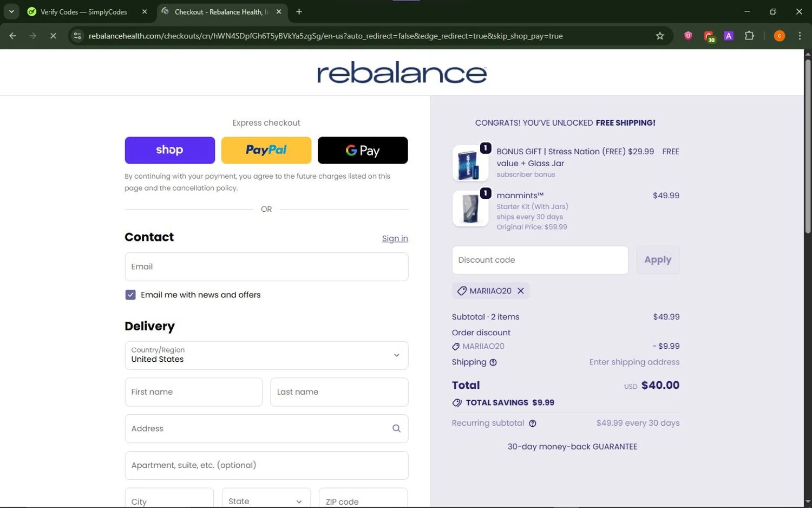This screenshot has width=812, height=508.
Task: Pay with Shop Pay button
Action: [169, 150]
